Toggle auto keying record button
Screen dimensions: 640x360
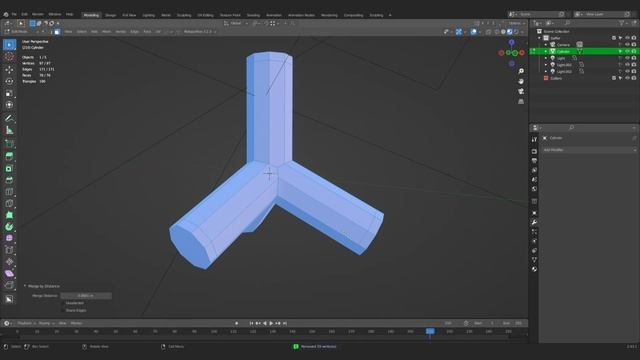click(237, 323)
